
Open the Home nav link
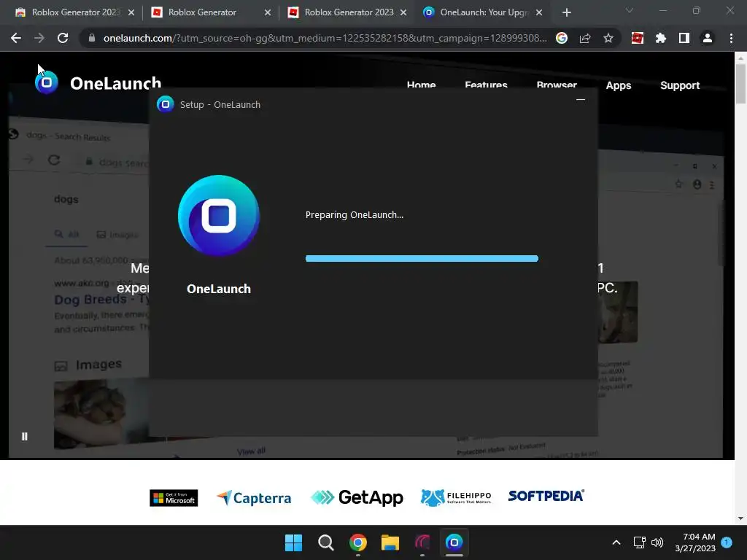click(421, 85)
